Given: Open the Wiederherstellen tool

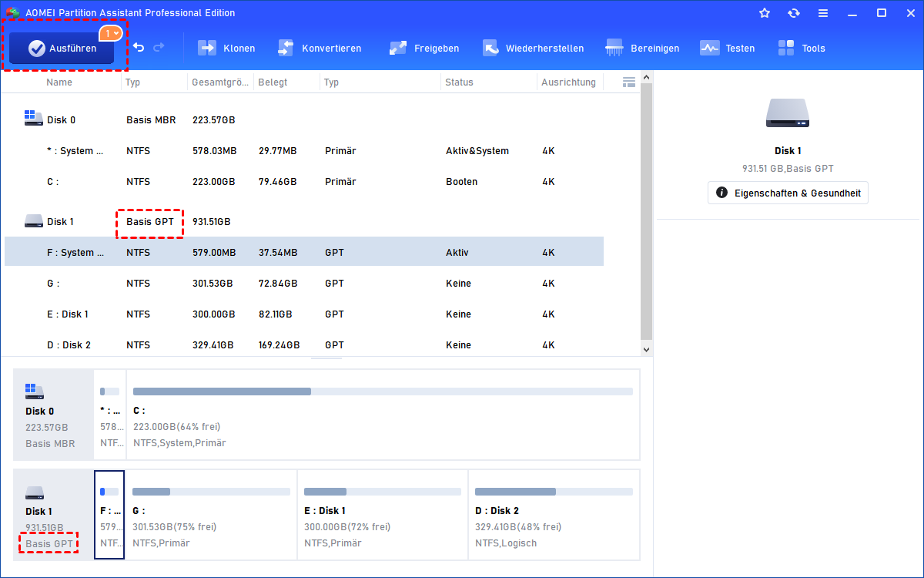Looking at the screenshot, I should pos(533,49).
